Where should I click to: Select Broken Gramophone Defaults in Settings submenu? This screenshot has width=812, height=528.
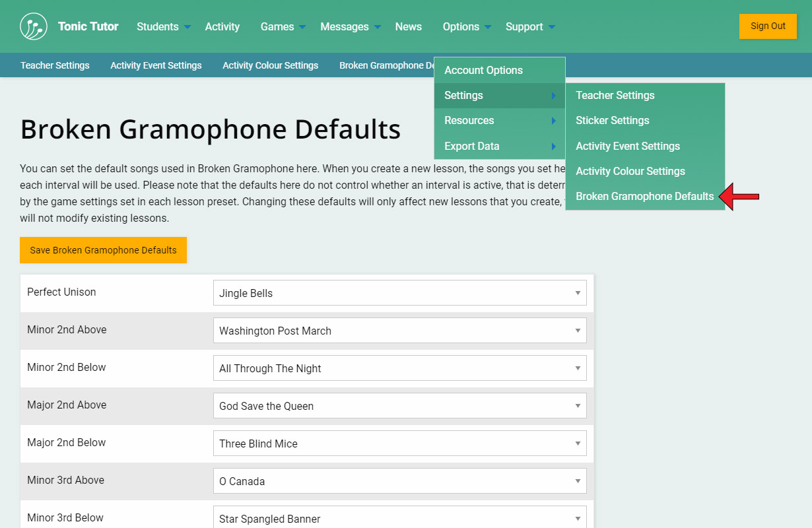click(644, 197)
